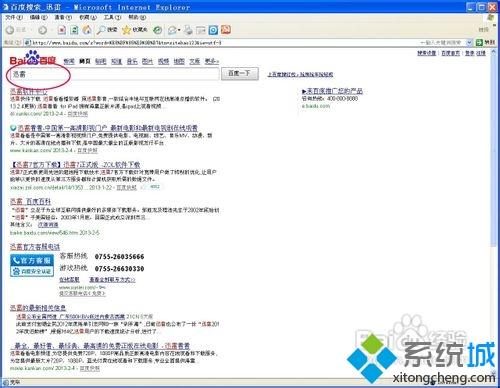The image size is (500, 388).
Task: Click the blue square toolbar icon
Action: click(x=213, y=30)
